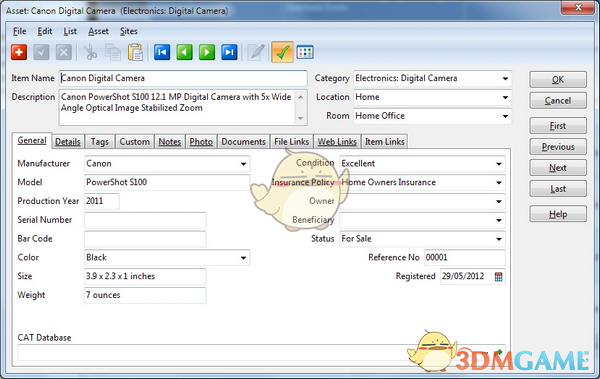Expand the Room dropdown
The width and height of the screenshot is (600, 379).
click(x=505, y=116)
